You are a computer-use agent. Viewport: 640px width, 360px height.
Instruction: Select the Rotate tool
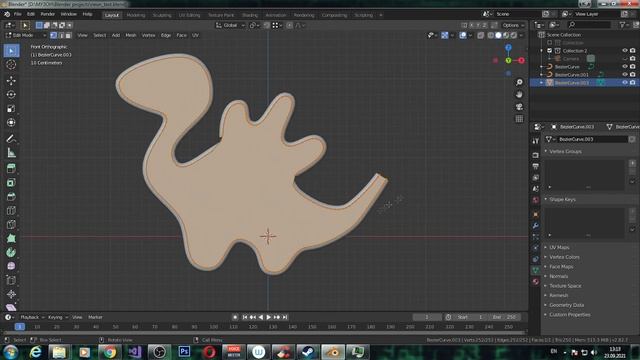click(x=11, y=94)
